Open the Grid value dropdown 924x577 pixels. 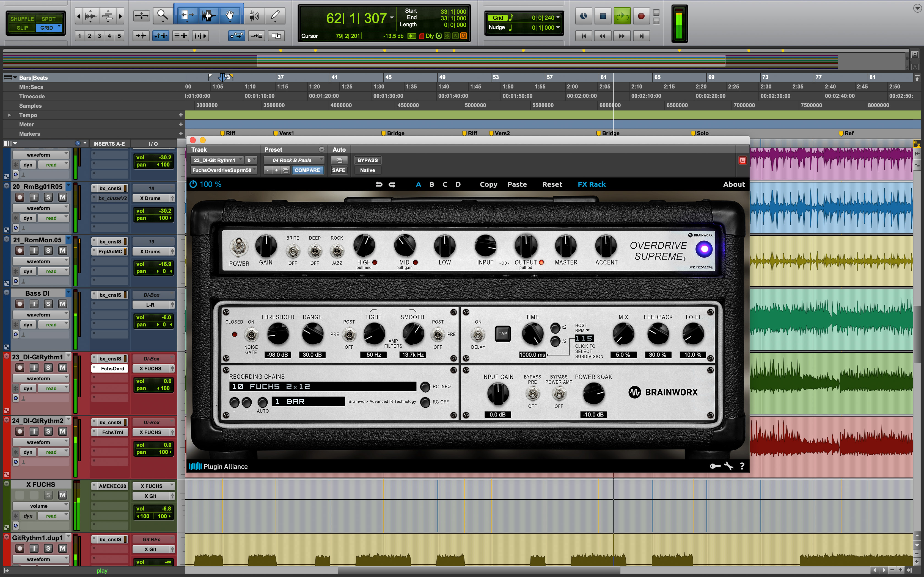[x=558, y=18]
